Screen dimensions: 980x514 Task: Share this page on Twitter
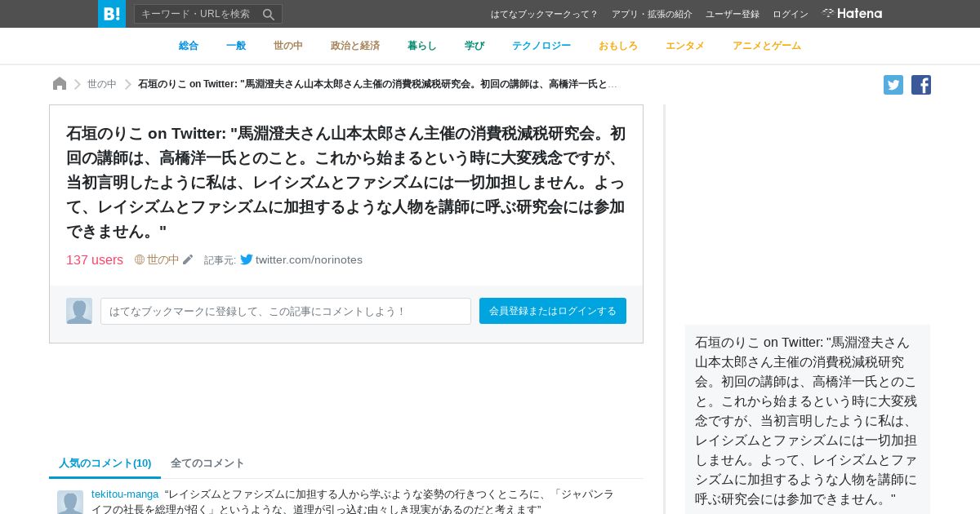pos(893,85)
